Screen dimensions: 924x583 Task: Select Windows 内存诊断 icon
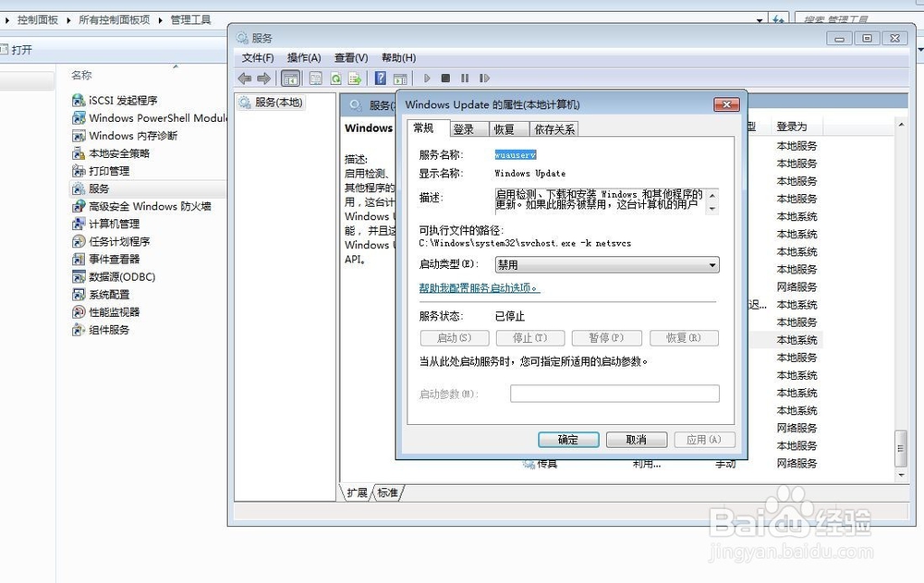click(x=79, y=136)
